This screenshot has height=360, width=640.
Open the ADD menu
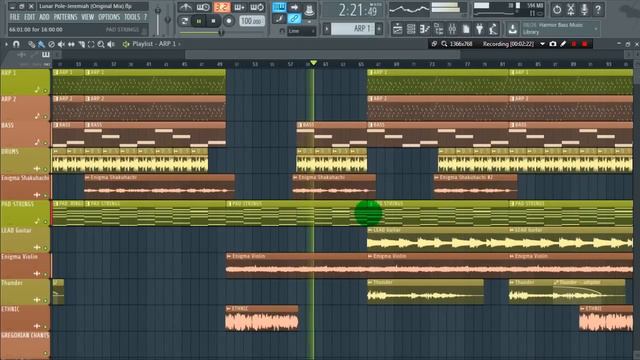coord(44,17)
